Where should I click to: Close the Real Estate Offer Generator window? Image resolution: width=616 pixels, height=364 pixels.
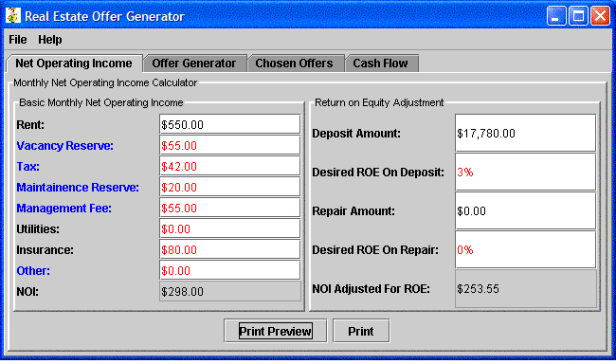(600, 16)
